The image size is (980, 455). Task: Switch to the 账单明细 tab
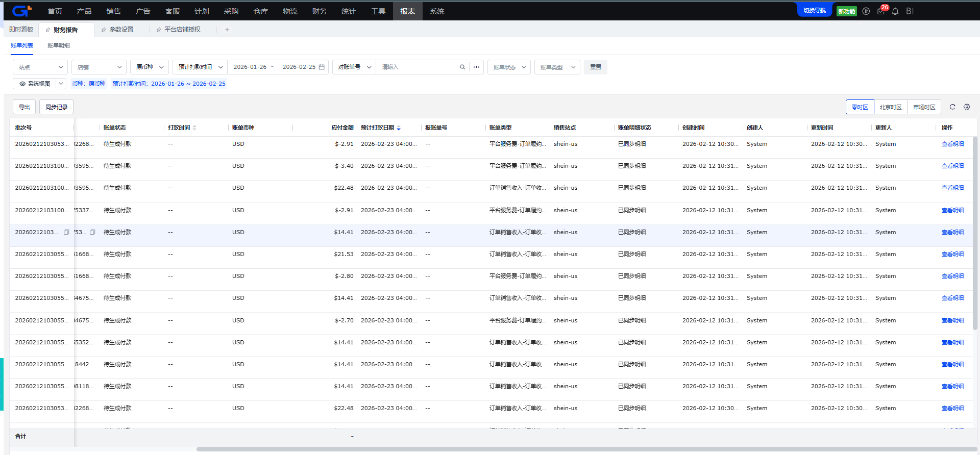coord(59,45)
